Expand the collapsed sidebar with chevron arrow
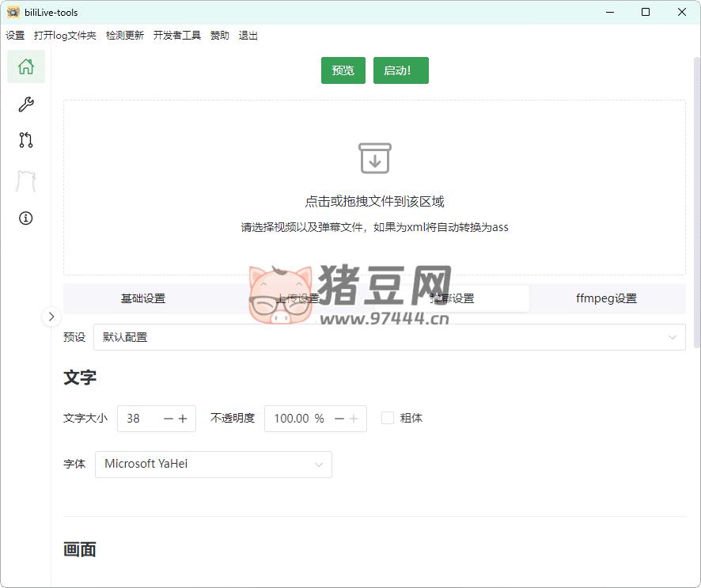Image resolution: width=701 pixels, height=588 pixels. (51, 317)
